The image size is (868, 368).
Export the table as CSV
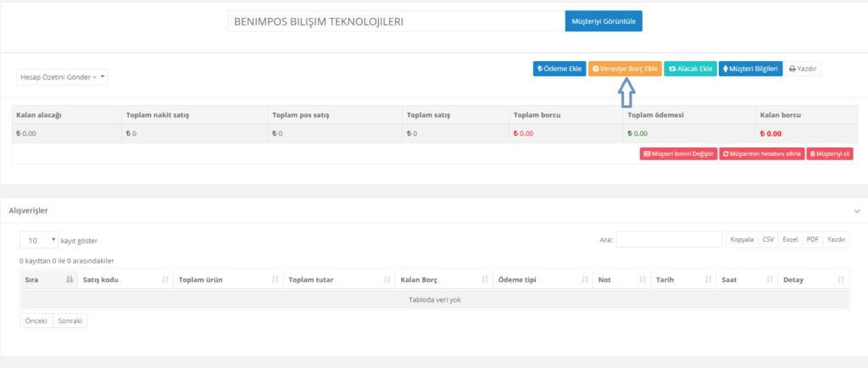pyautogui.click(x=768, y=240)
